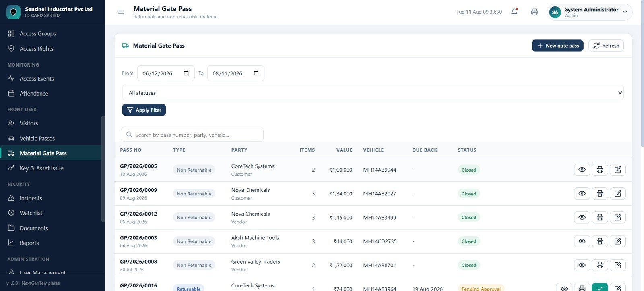Click the printer icon in the header
644x291 pixels.
[534, 12]
